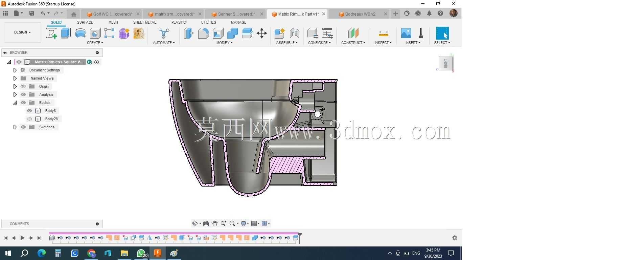Open INSPECT menu label

[x=383, y=43]
